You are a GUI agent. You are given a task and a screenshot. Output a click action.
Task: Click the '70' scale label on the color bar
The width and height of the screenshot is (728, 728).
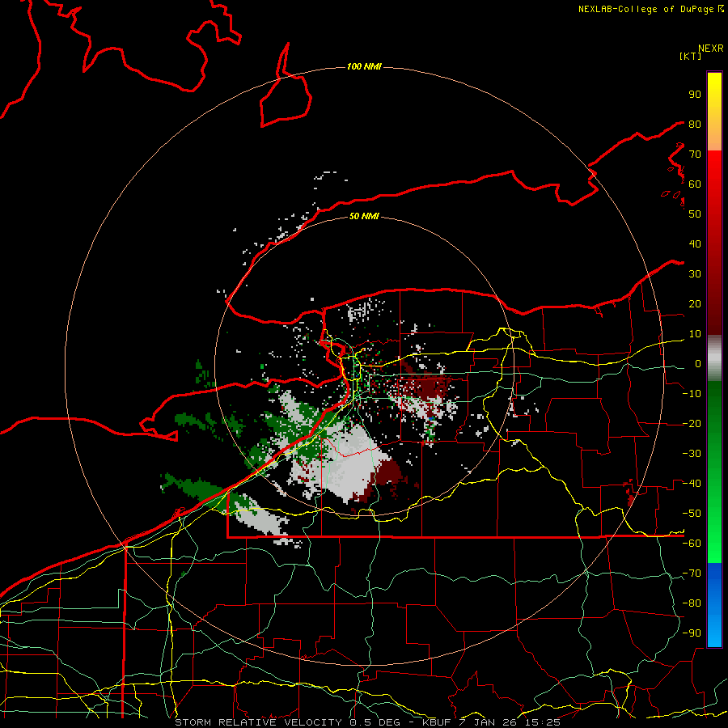point(695,154)
